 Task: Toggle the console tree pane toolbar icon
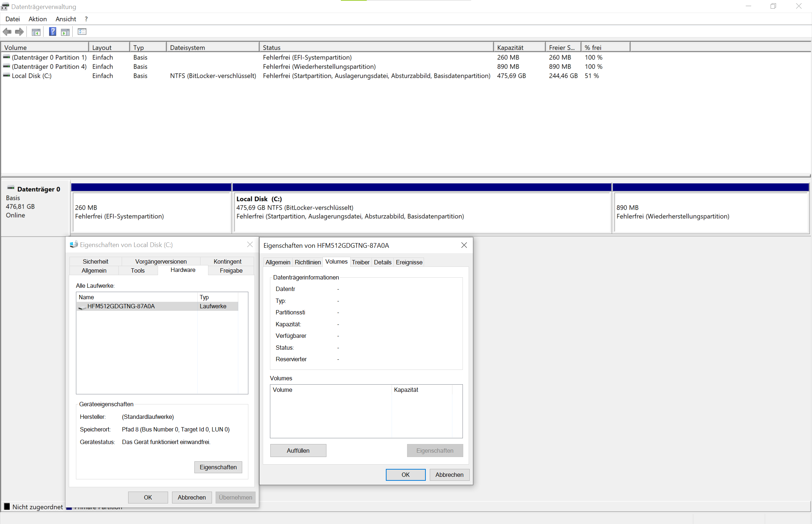(36, 32)
